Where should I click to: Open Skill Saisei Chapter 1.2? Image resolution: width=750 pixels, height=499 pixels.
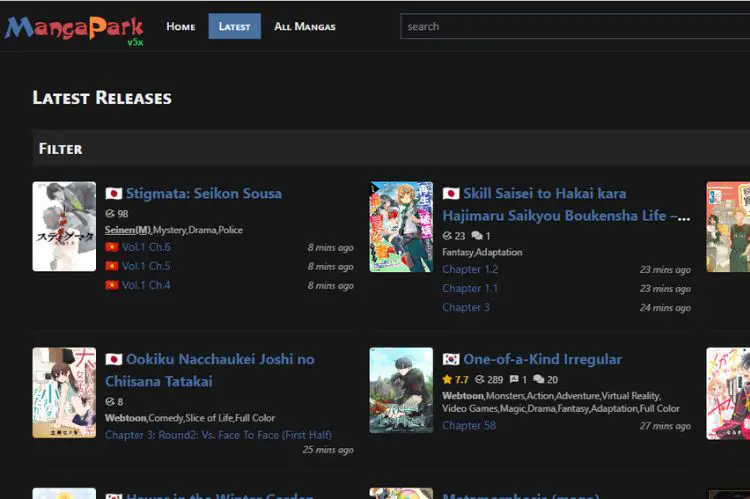coord(470,269)
